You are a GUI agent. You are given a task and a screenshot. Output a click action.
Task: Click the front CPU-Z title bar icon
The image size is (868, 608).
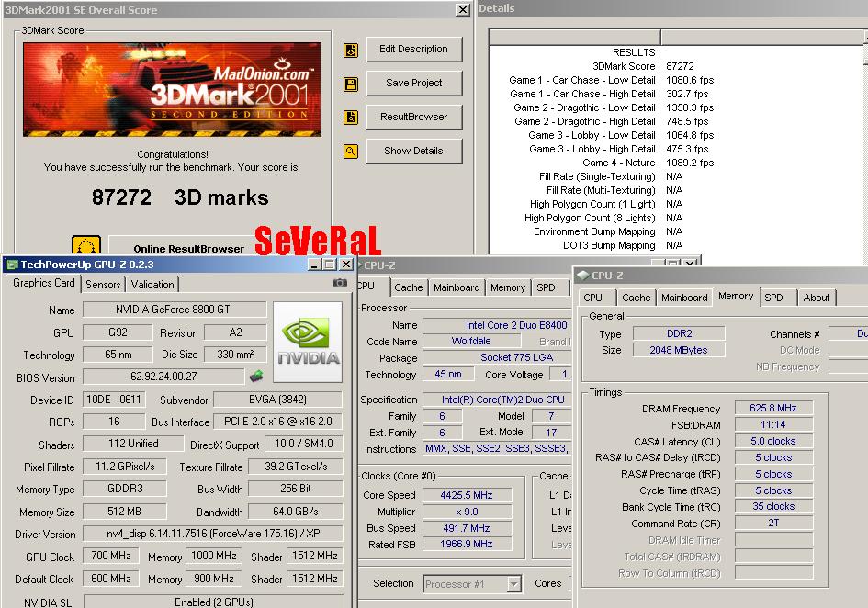pos(582,276)
